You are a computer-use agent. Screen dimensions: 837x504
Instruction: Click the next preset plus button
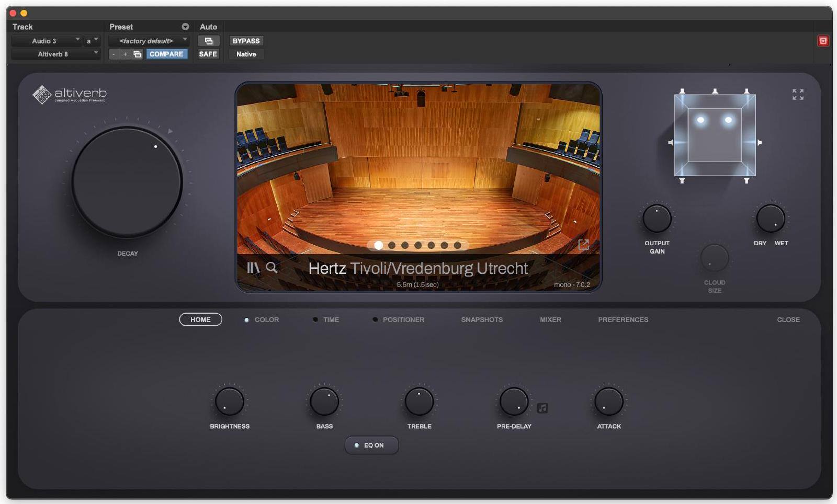pos(125,54)
